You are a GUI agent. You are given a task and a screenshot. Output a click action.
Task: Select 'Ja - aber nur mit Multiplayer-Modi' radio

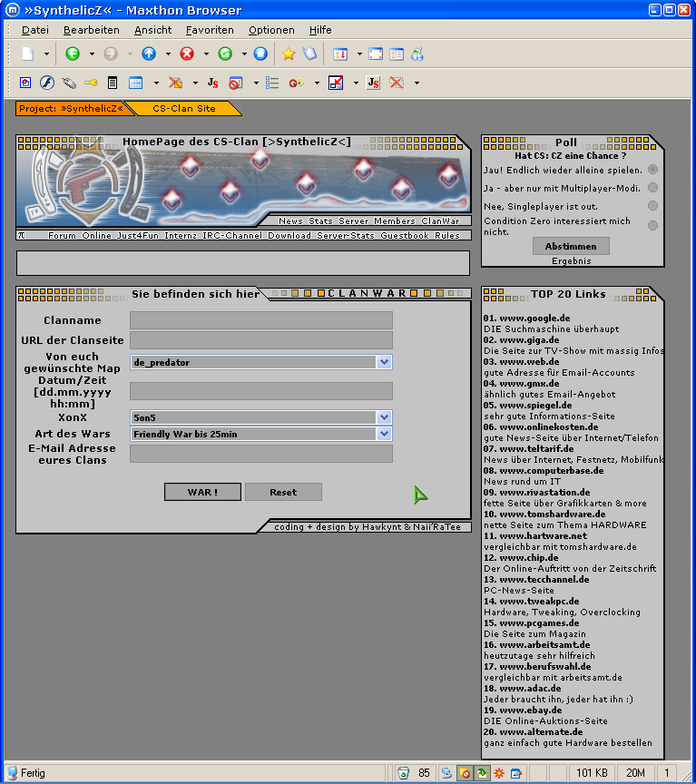[652, 188]
